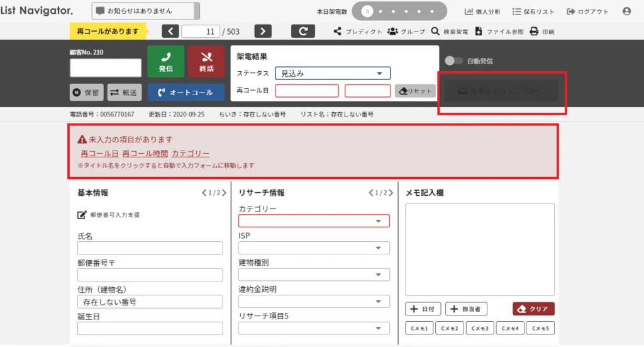Click the 再コール時間 warning link
The image size is (644, 347).
click(x=145, y=154)
